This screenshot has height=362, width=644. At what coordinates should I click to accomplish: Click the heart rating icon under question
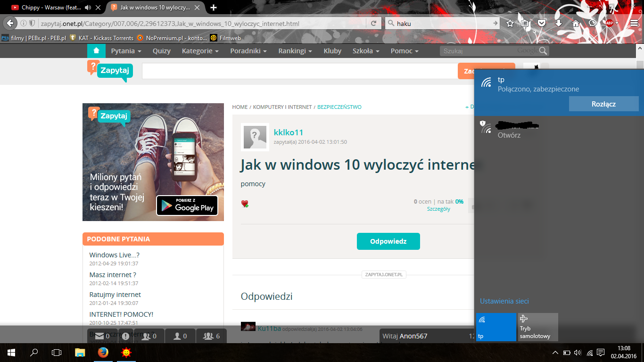(x=245, y=204)
